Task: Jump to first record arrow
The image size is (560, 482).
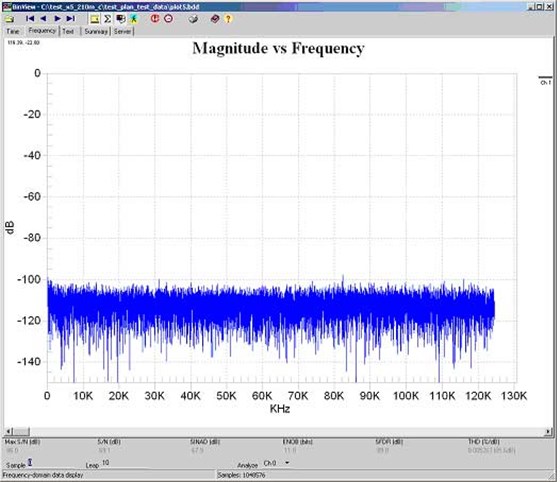Action: (x=30, y=19)
